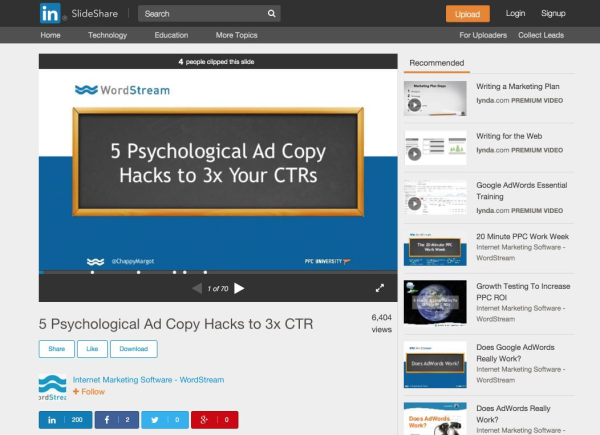Image resolution: width=600 pixels, height=435 pixels.
Task: Advance to the next slide arrow
Action: 239,288
